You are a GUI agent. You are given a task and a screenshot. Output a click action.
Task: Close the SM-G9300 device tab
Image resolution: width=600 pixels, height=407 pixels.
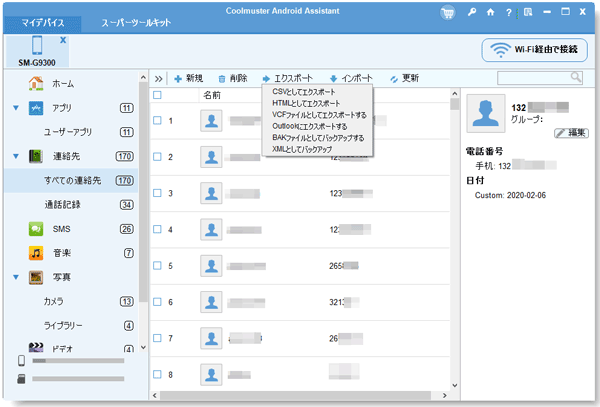click(63, 40)
